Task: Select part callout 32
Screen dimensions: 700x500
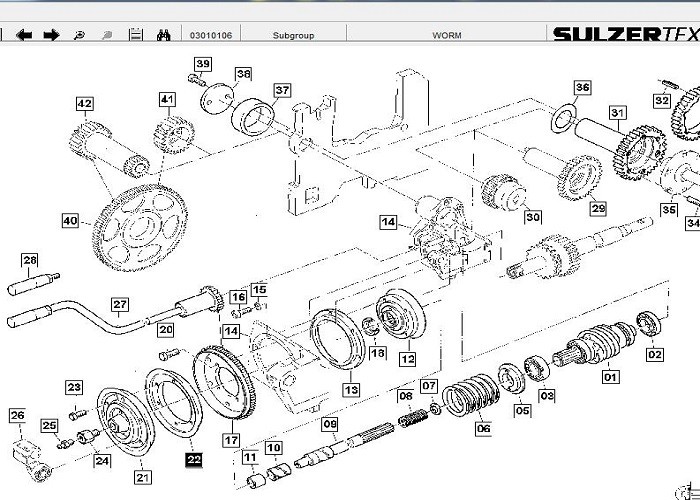Action: (662, 101)
